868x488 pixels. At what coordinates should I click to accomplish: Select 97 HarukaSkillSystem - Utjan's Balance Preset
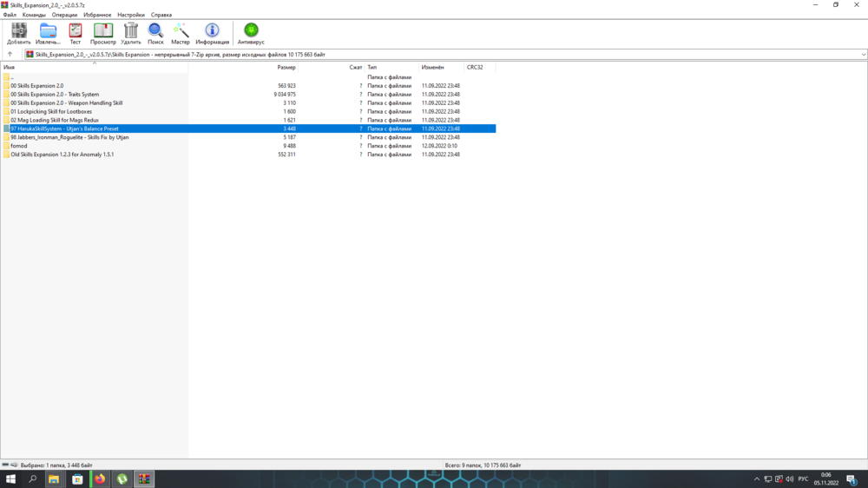[x=248, y=129]
